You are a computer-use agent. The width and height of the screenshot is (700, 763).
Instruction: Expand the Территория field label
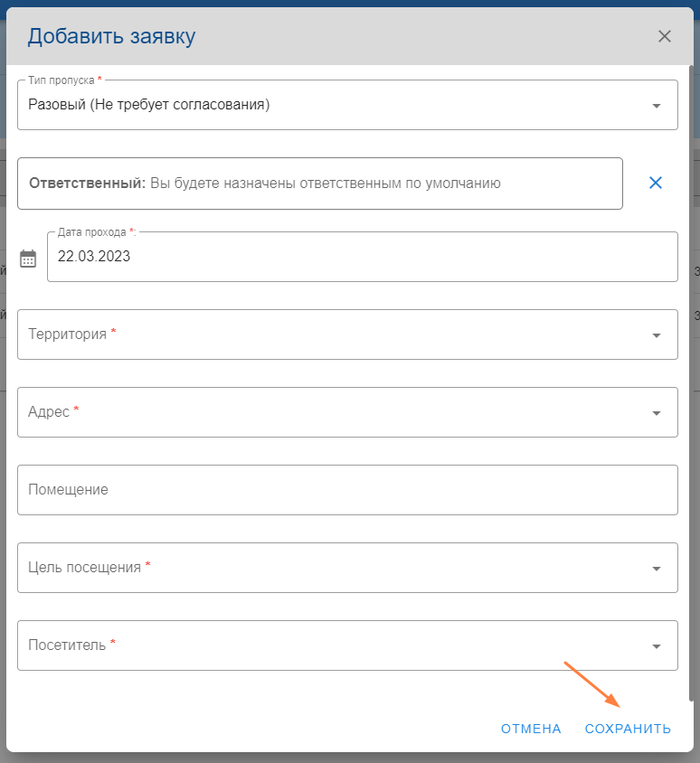68,334
